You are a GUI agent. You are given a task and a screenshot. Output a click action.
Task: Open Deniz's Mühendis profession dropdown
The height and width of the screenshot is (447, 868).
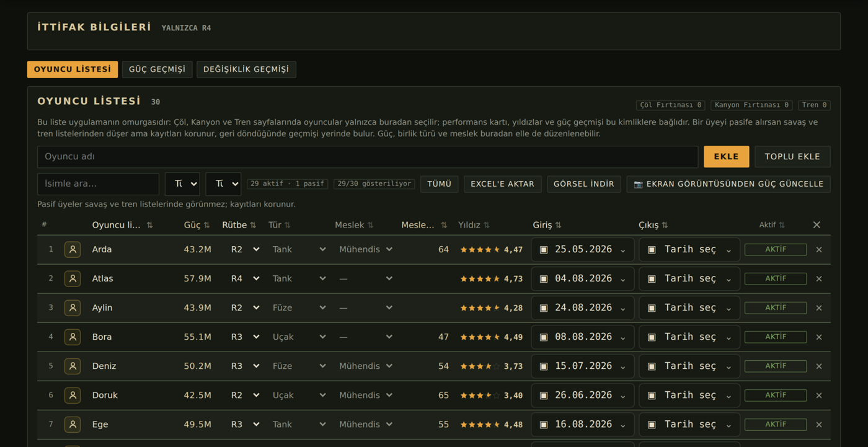tap(365, 366)
